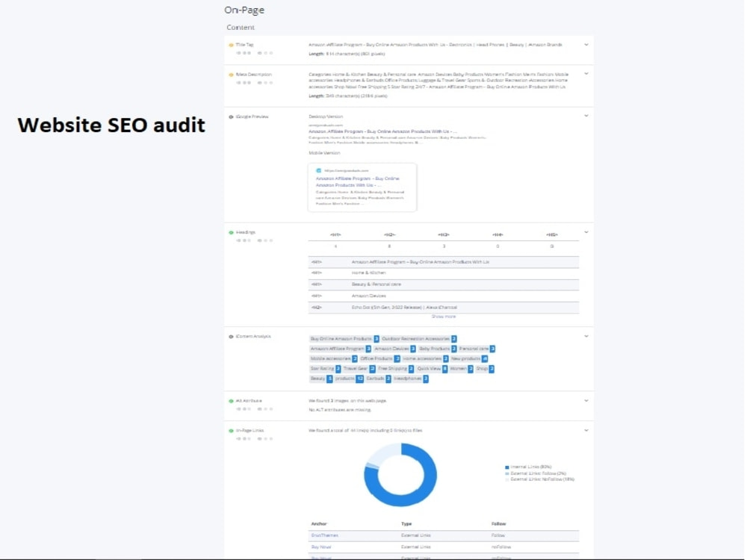This screenshot has height=560, width=747.
Task: Click the mobile Google preview card
Action: point(364,187)
